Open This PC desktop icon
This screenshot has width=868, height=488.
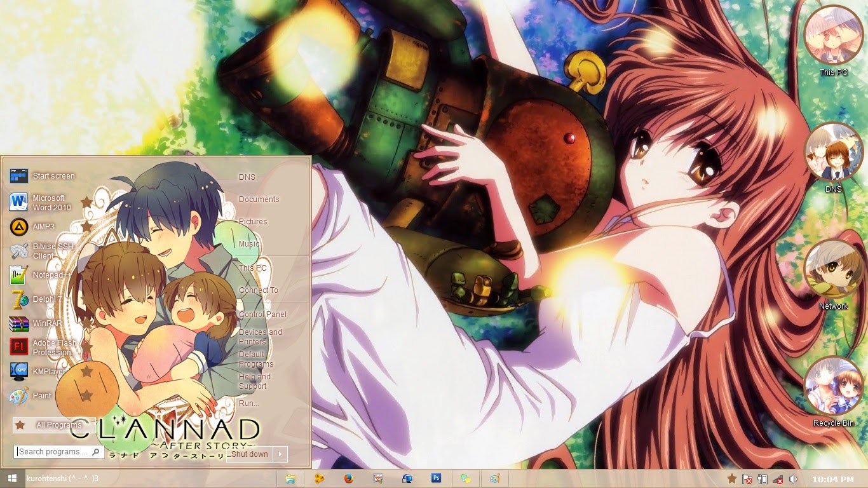(x=834, y=41)
